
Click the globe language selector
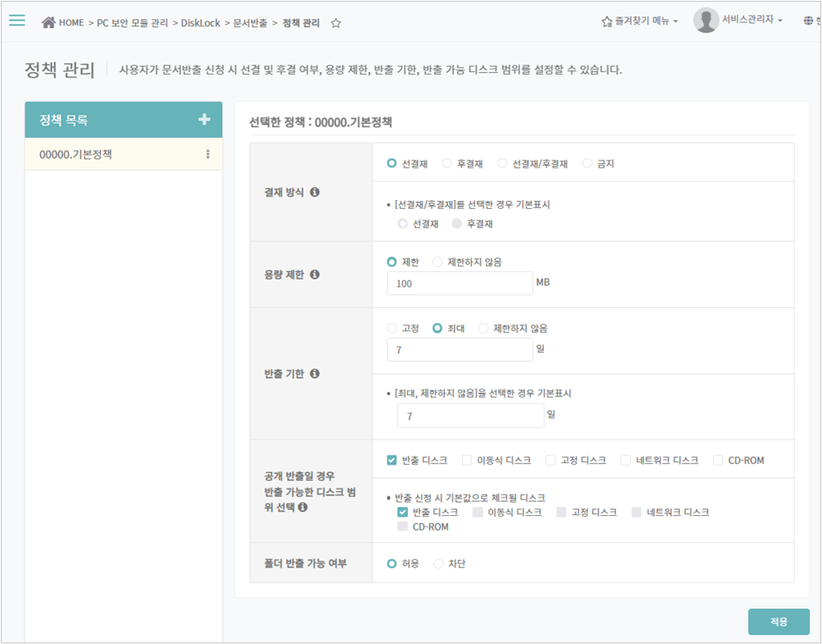[808, 21]
